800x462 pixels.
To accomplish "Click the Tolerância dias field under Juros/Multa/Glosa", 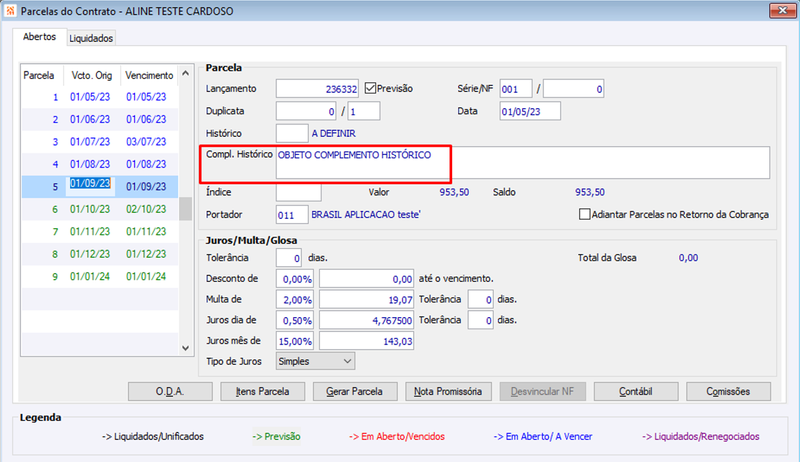I will click(289, 258).
